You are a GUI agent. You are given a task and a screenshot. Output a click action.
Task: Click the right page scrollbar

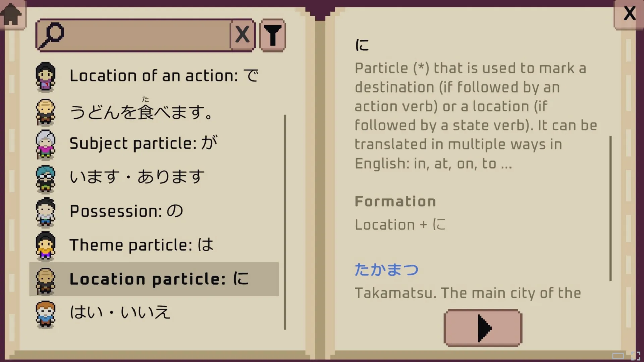click(610, 208)
